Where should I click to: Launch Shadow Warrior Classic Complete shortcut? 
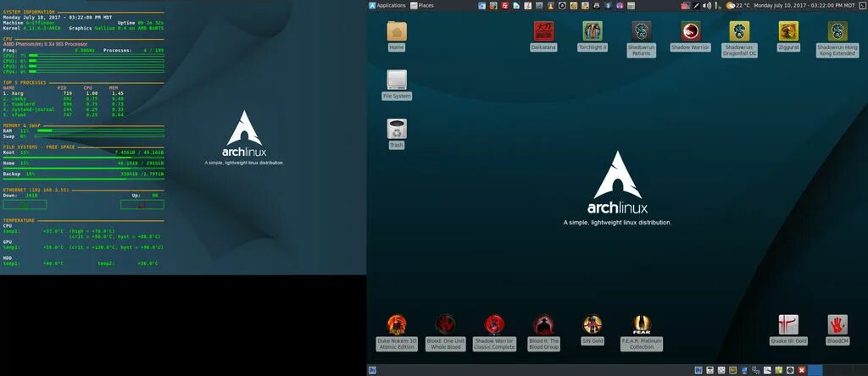click(494, 325)
